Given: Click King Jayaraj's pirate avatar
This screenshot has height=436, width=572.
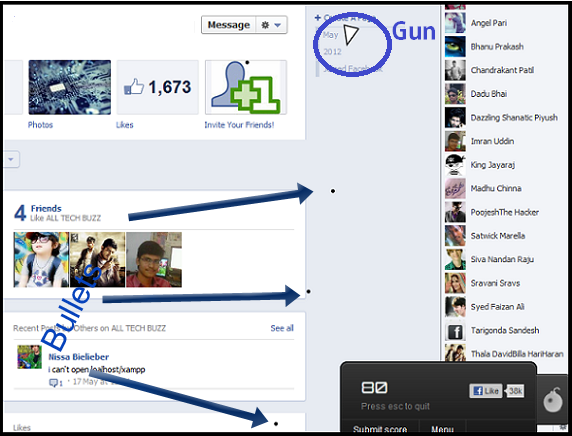Looking at the screenshot, I should tap(455, 165).
